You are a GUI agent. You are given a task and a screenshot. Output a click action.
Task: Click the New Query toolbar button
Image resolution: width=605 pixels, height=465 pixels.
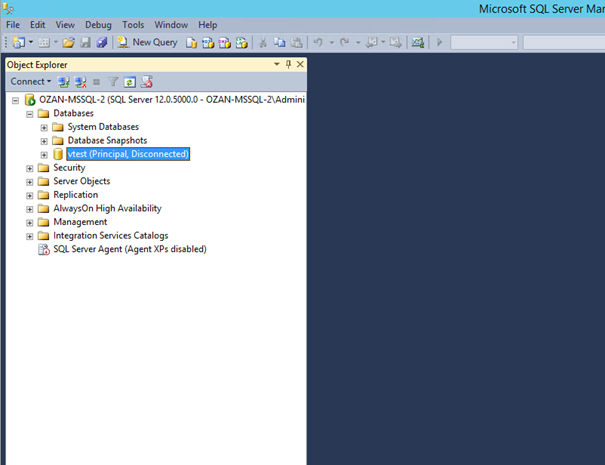tap(146, 42)
